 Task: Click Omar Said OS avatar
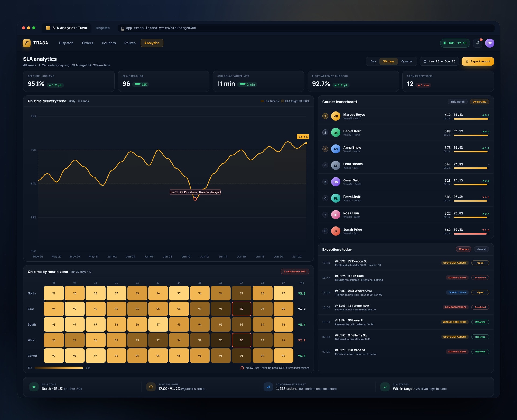(x=336, y=182)
